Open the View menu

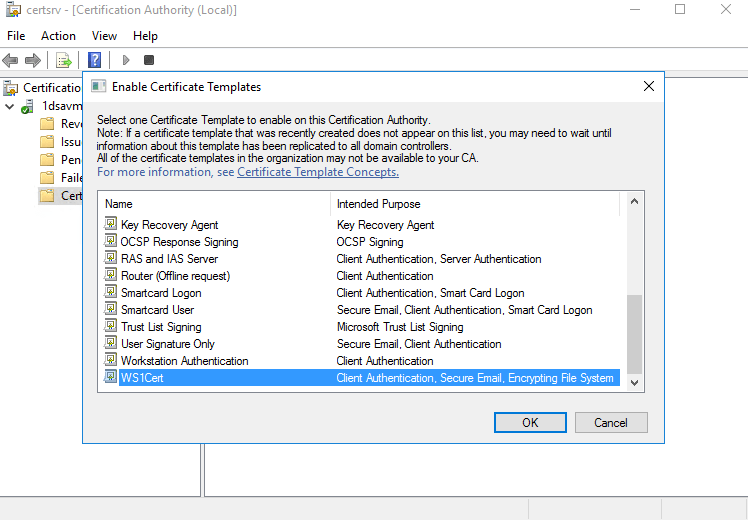point(104,36)
